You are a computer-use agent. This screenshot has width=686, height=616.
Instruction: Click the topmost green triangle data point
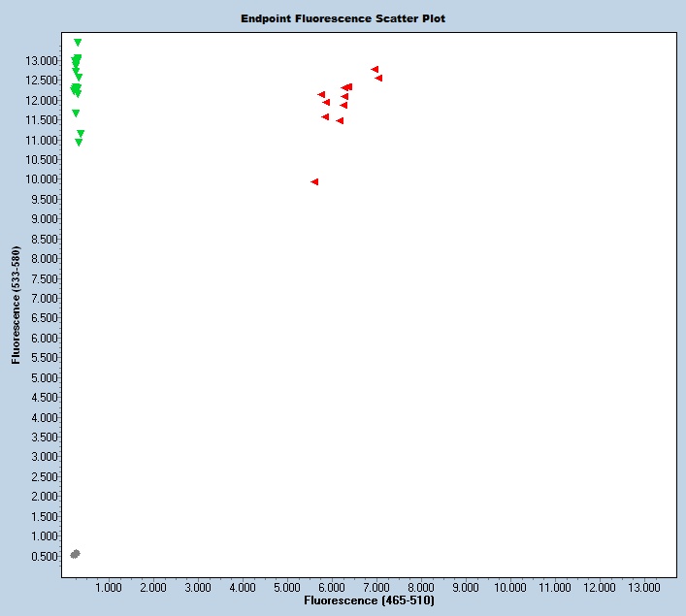point(78,43)
